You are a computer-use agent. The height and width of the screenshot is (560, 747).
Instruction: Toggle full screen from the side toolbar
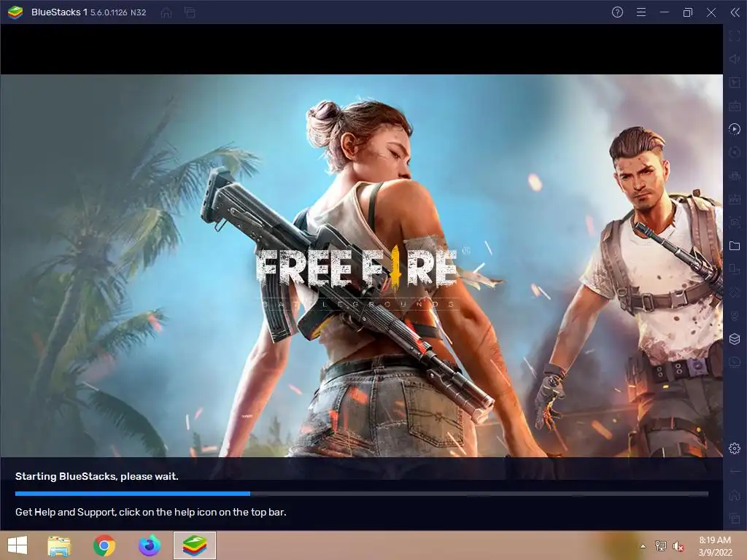click(735, 36)
